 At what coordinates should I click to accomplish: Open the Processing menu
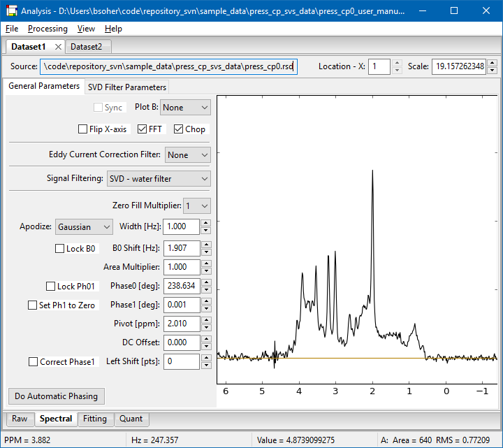tap(48, 29)
